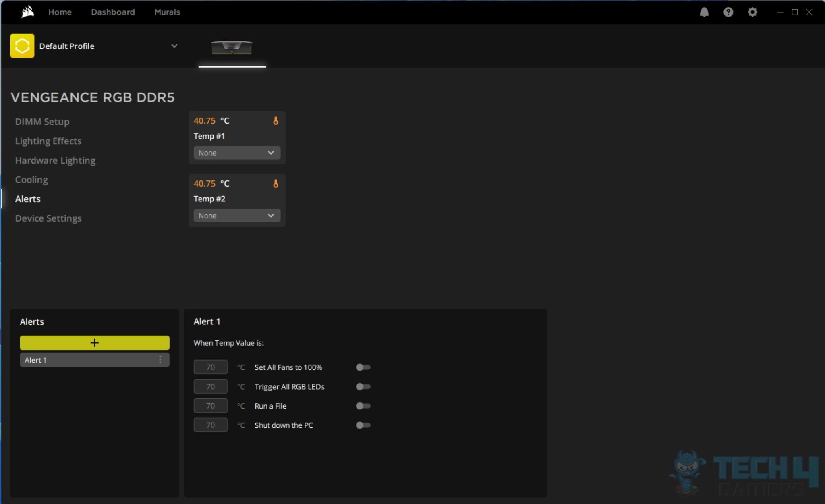Screen dimensions: 825x504
Task: Open the Hardware Lighting section
Action: (55, 160)
